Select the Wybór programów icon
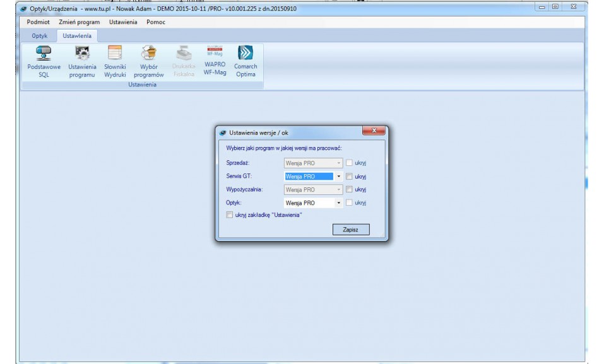 point(148,54)
